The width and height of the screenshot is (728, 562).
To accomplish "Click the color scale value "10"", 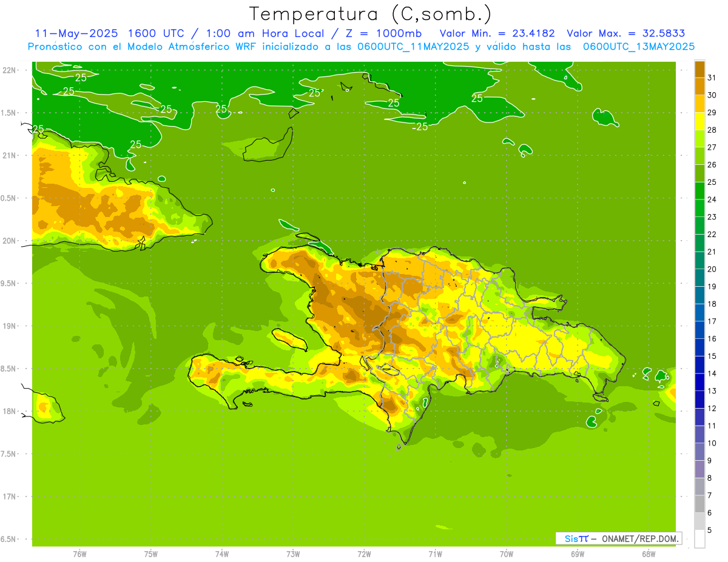I will click(712, 443).
